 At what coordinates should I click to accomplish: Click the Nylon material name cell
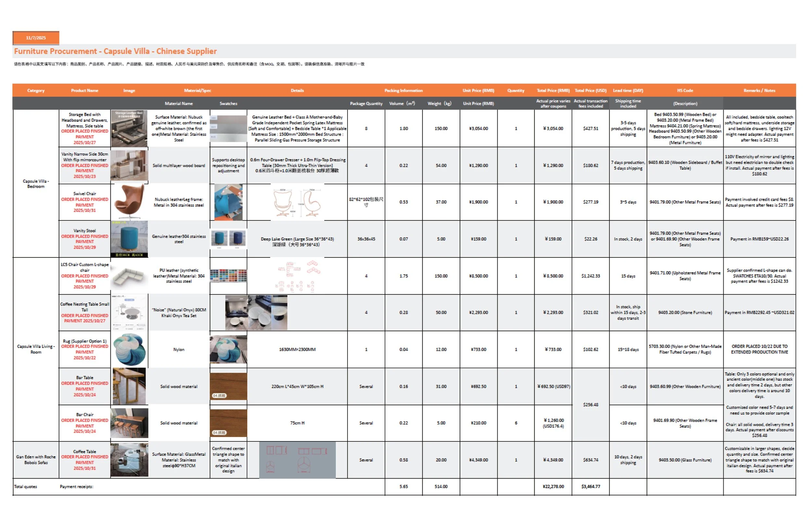click(179, 349)
